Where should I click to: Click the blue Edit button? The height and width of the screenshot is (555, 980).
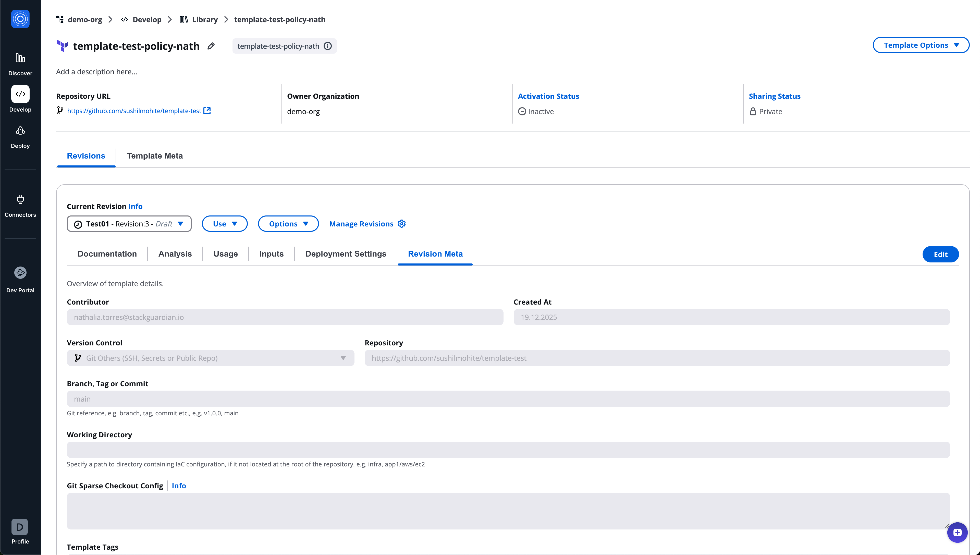coord(940,254)
